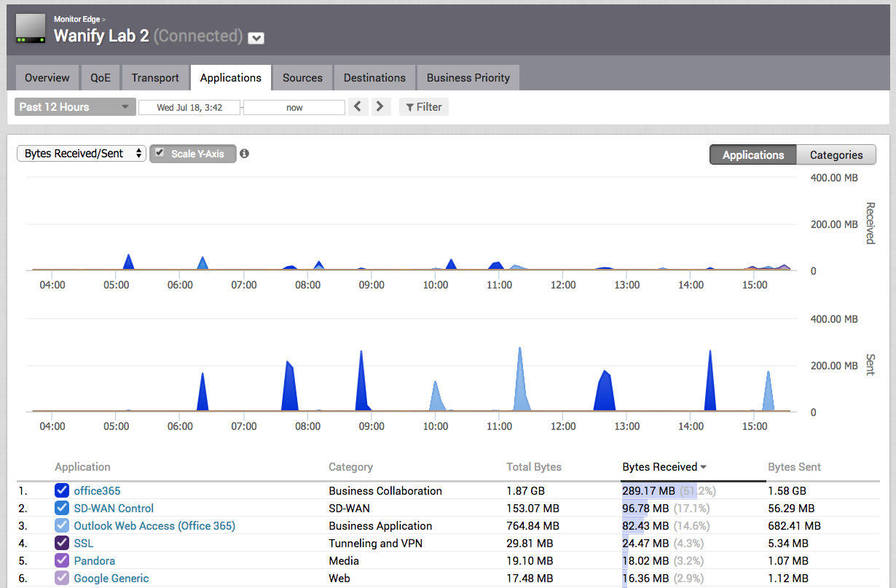Open the Business Priority tab
The image size is (896, 588).
[x=468, y=78]
